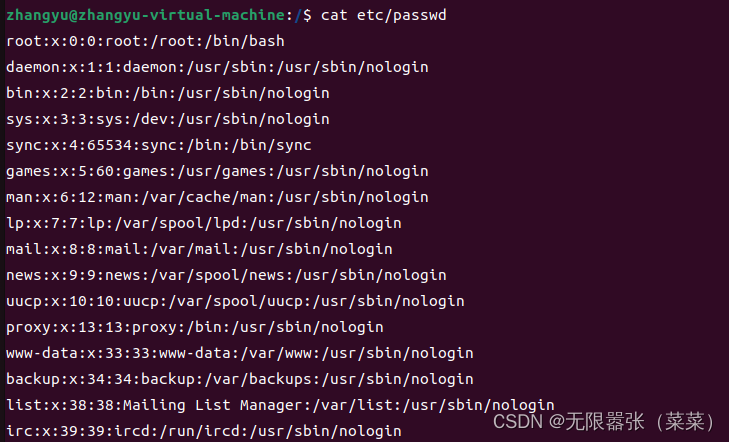This screenshot has height=442, width=729.
Task: Click the irc:x:39:39 ircd line
Action: [x=204, y=432]
